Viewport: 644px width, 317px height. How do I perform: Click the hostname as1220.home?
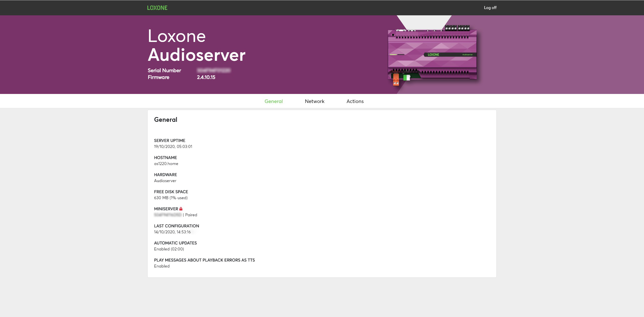166,164
